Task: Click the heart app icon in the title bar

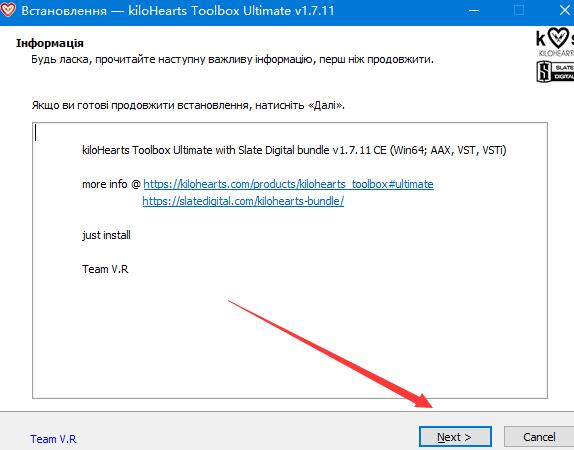Action: [x=8, y=10]
